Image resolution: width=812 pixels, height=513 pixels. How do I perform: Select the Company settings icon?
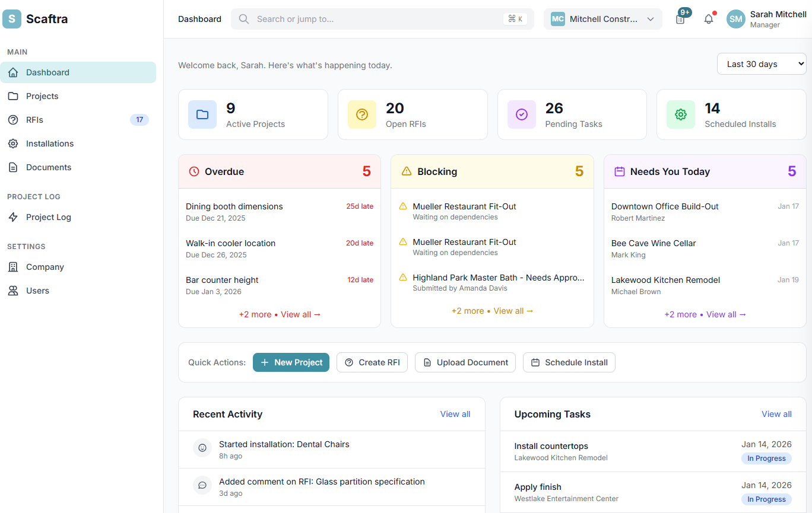(12, 266)
